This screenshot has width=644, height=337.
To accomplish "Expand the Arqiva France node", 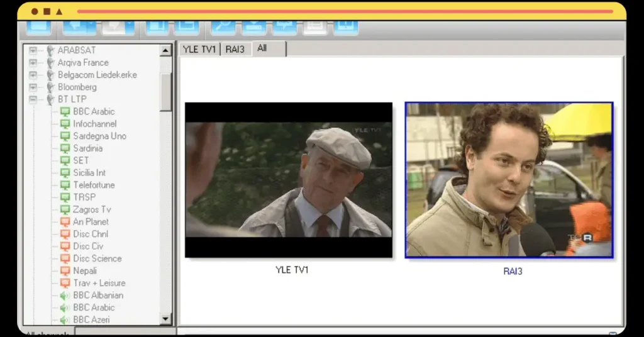I will 33,63.
